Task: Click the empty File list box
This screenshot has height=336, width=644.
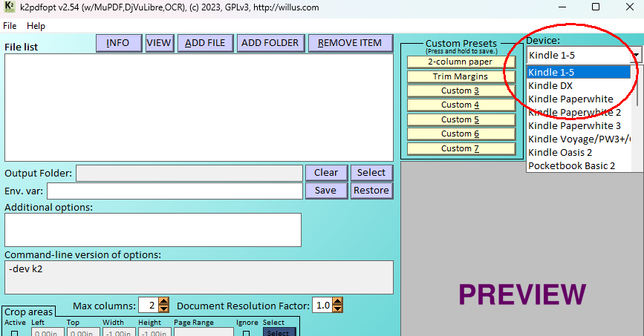Action: click(199, 108)
